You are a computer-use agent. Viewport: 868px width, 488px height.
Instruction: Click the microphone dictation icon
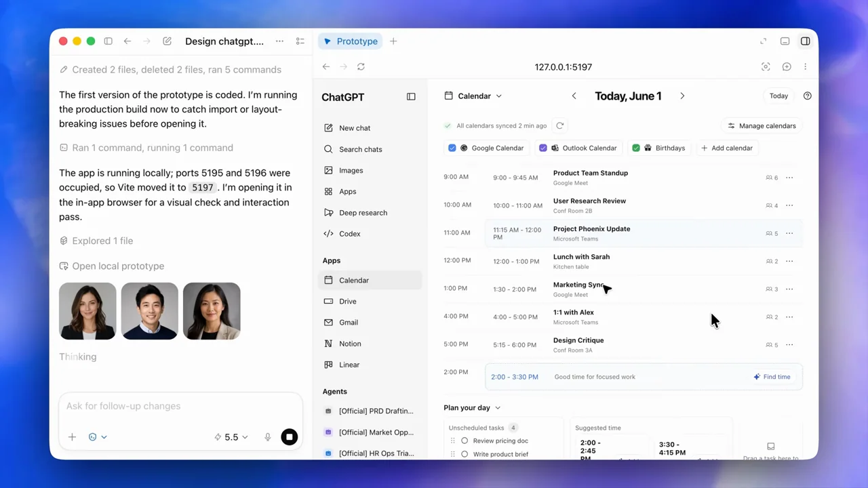coord(268,437)
